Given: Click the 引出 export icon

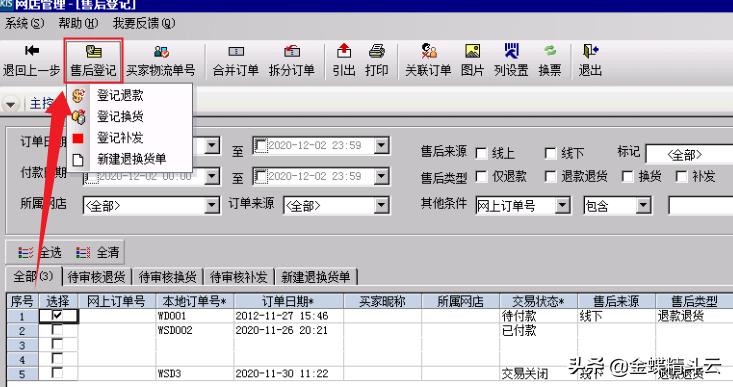Looking at the screenshot, I should pyautogui.click(x=344, y=50).
